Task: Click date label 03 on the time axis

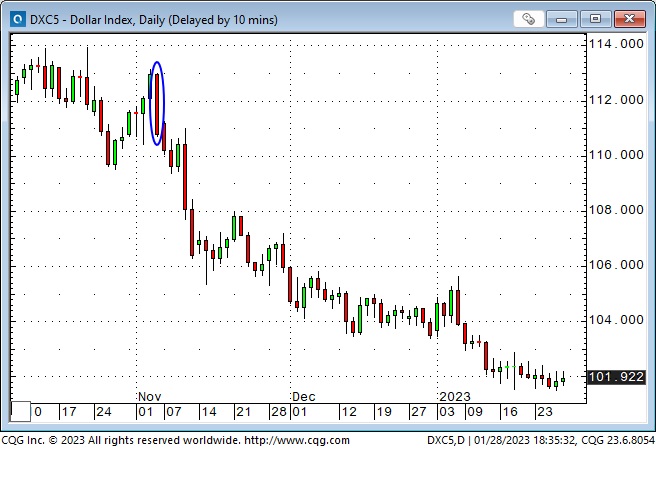Action: tap(447, 412)
